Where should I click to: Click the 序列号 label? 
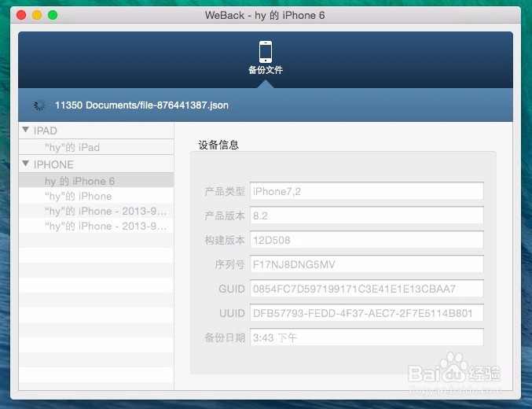(229, 264)
